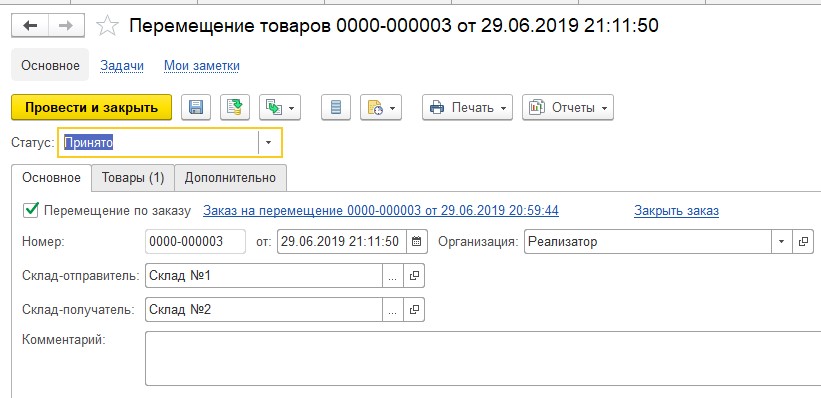Screen dimensions: 821x398
Task: Expand the Статус dropdown list
Action: point(268,142)
